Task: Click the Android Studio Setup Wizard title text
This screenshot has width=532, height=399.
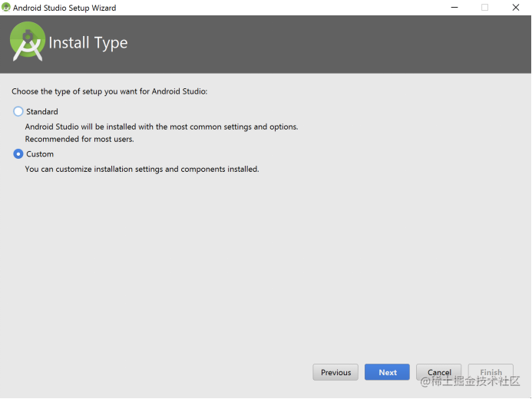Action: [64, 8]
